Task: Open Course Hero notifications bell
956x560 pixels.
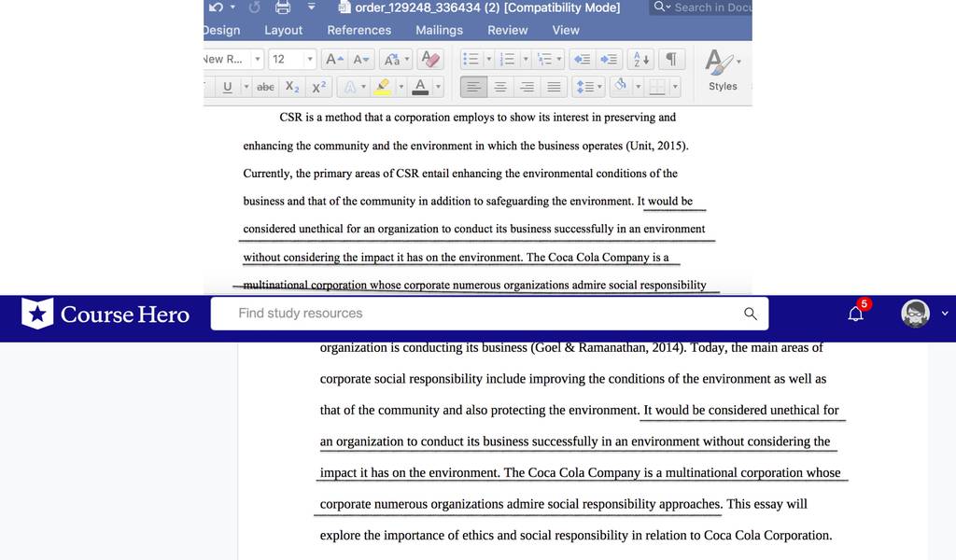Action: click(x=856, y=314)
